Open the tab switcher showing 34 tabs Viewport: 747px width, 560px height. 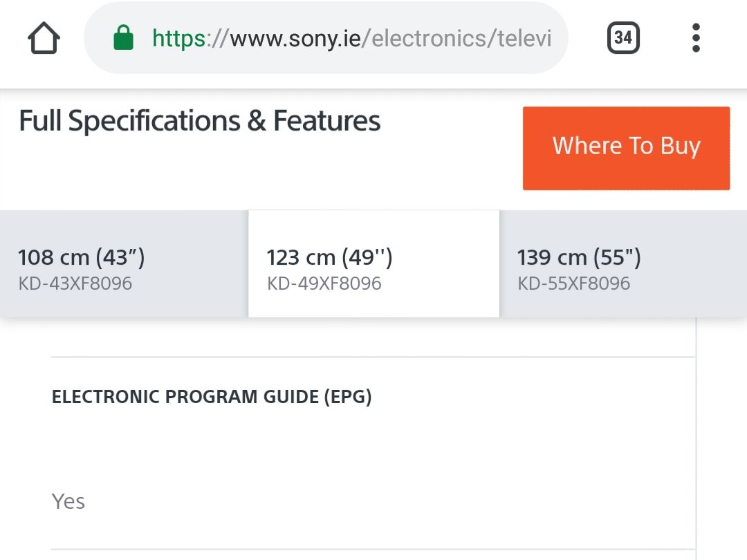click(x=623, y=38)
